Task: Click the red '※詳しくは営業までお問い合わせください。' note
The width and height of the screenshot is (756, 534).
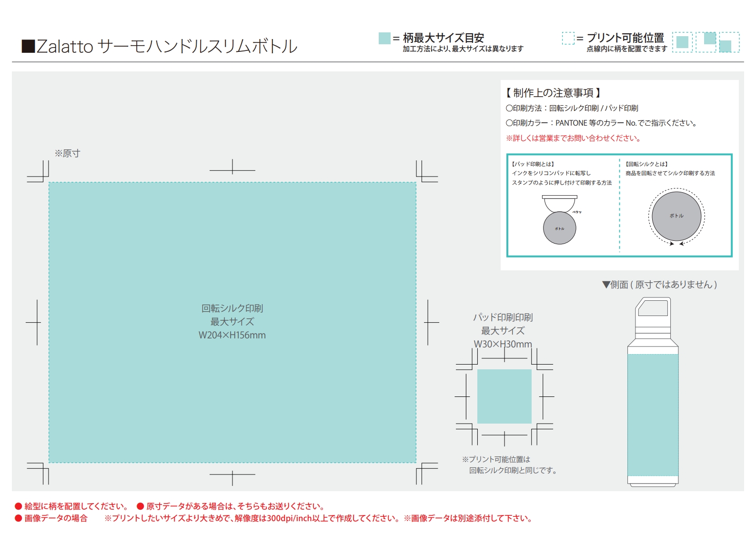Action: coord(575,138)
